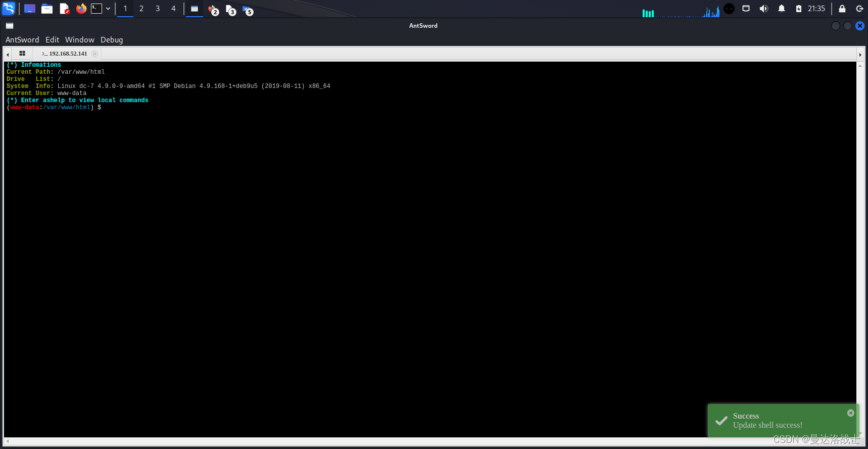This screenshot has width=868, height=449.
Task: Select the 192.168.52.141 terminal tab
Action: (x=65, y=54)
